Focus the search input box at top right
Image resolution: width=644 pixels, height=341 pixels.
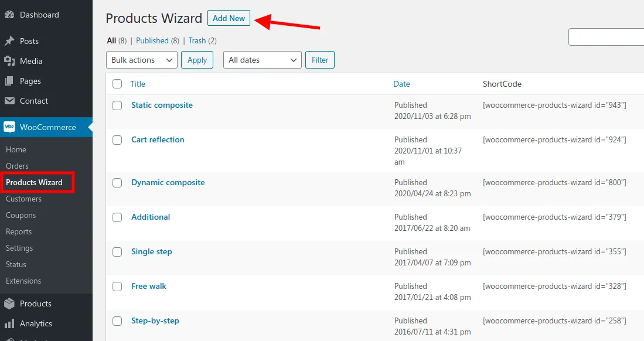tap(606, 37)
